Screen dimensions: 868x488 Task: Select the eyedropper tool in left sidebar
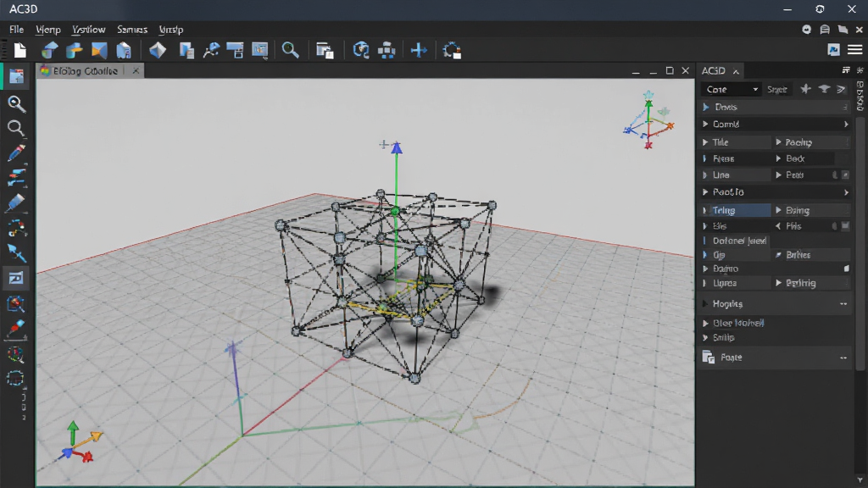[x=16, y=329]
